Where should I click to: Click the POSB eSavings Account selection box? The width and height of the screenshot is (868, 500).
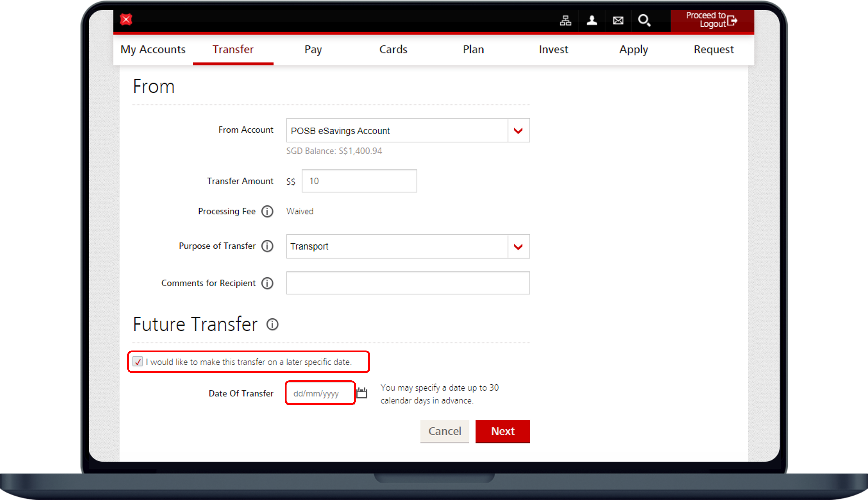click(x=408, y=131)
